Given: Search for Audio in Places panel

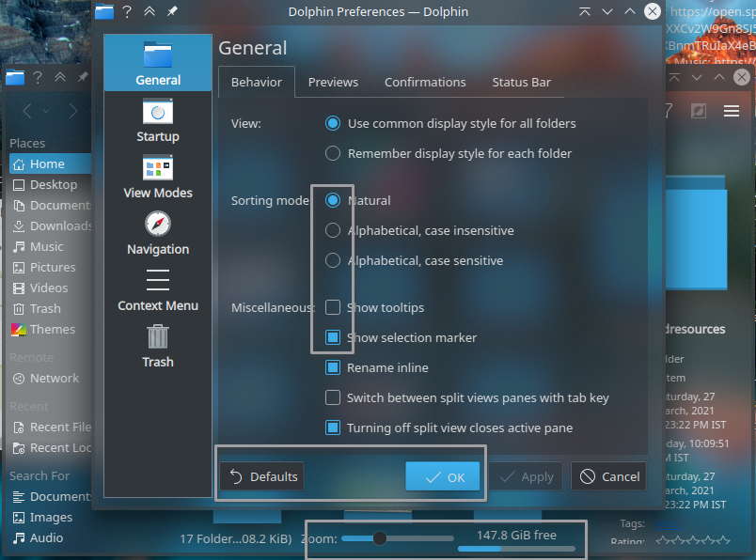Looking at the screenshot, I should [x=50, y=538].
